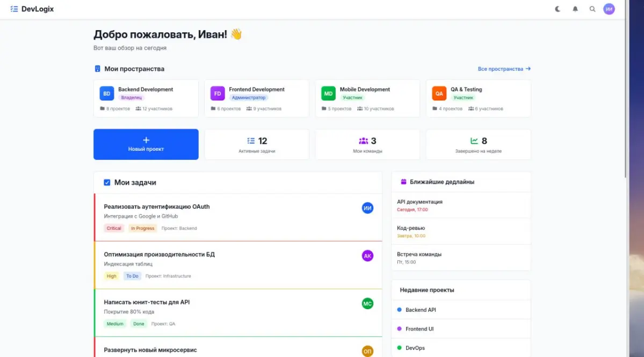Open recent project DevOps
The height and width of the screenshot is (357, 644).
(x=461, y=348)
